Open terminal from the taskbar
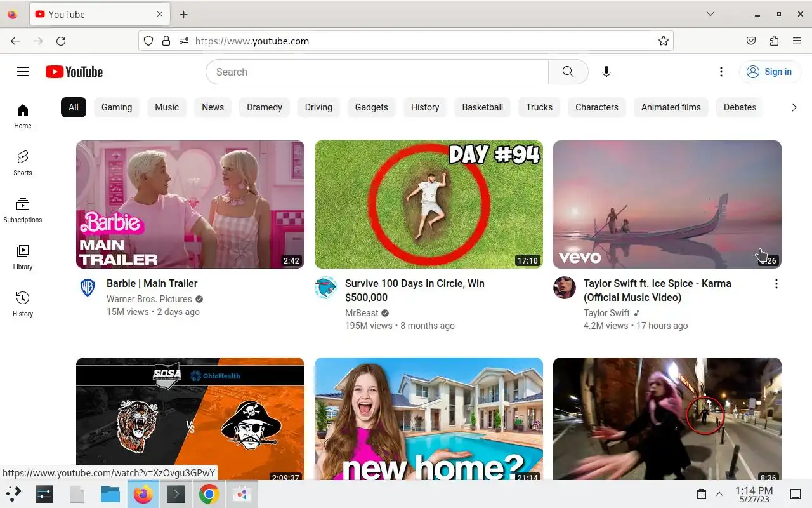 (176, 494)
